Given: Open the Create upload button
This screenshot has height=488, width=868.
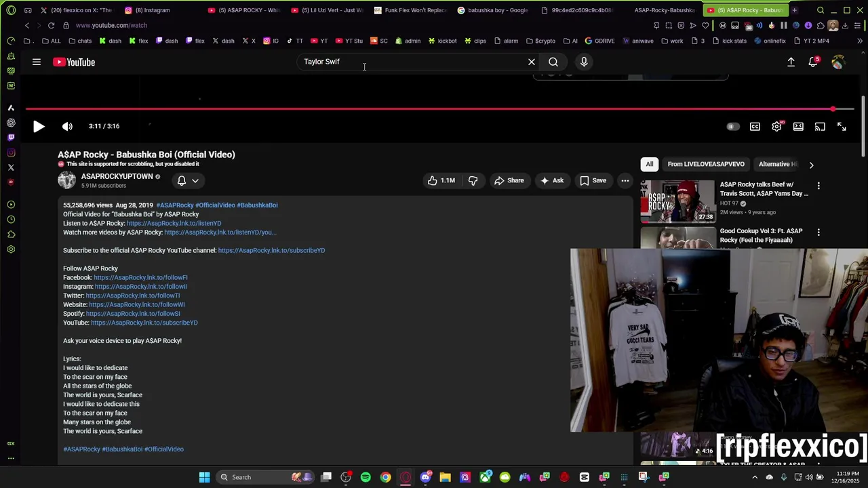Looking at the screenshot, I should pyautogui.click(x=791, y=62).
